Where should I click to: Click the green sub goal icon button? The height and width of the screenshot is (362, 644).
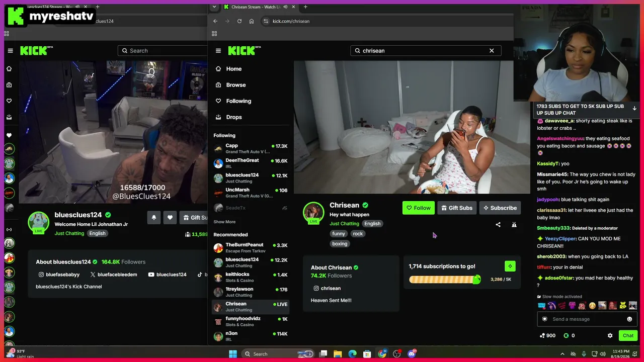[x=510, y=266]
